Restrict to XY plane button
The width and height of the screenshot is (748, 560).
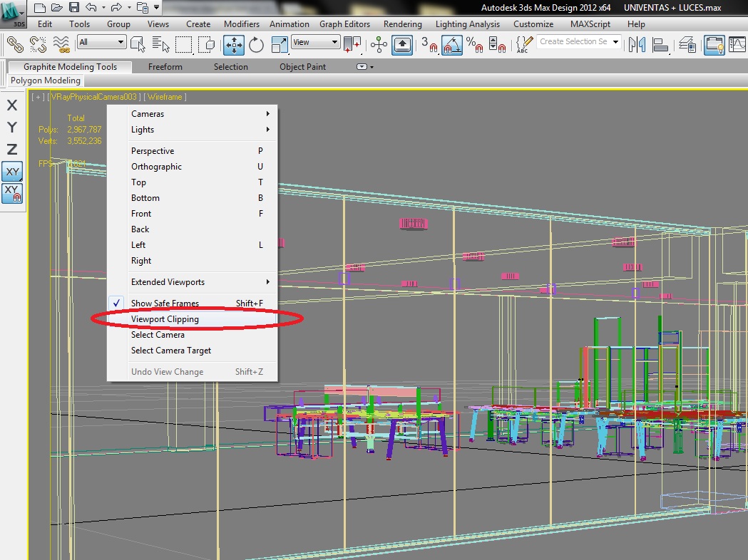click(12, 172)
